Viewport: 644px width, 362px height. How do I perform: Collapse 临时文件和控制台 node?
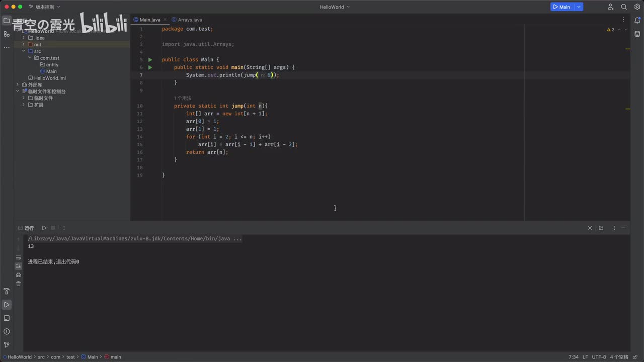[x=18, y=92]
